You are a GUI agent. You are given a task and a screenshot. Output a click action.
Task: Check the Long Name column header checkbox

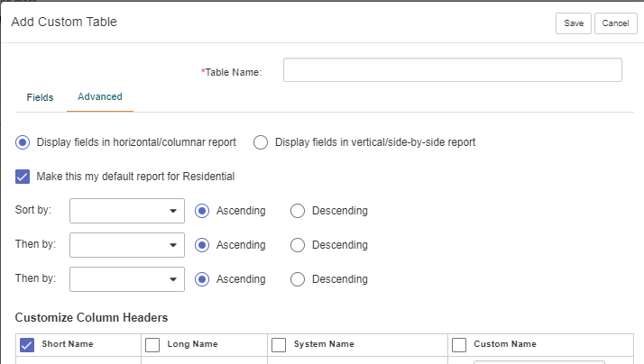152,345
